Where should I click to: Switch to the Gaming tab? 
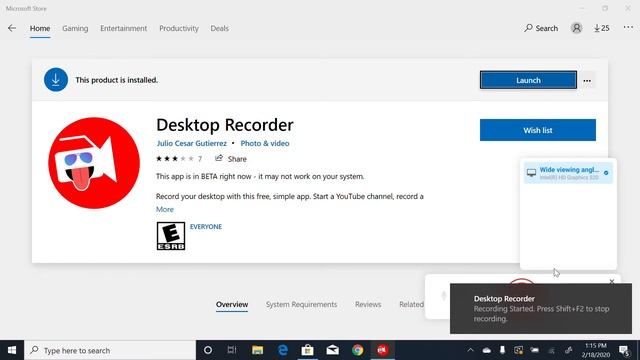(x=75, y=28)
